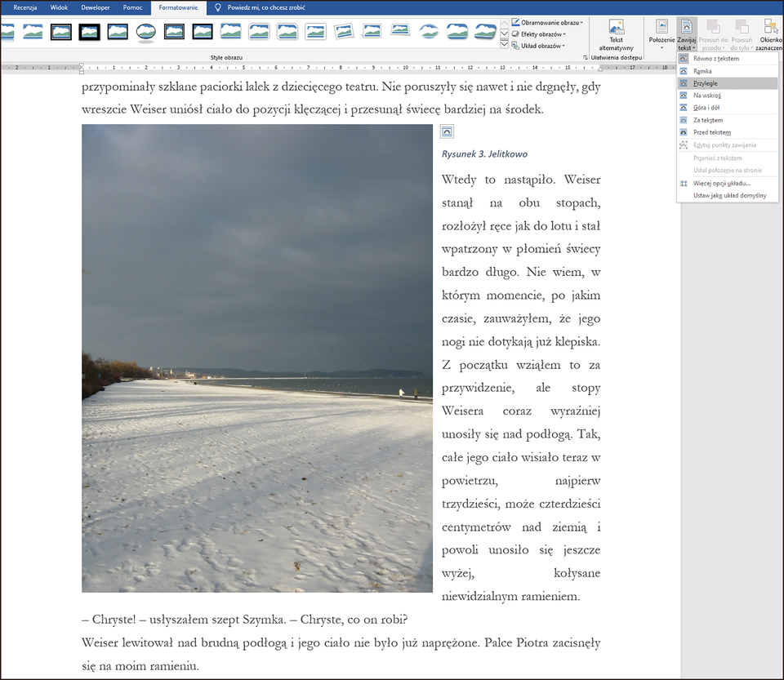Open the Deweloper ribbon tab

tap(96, 7)
